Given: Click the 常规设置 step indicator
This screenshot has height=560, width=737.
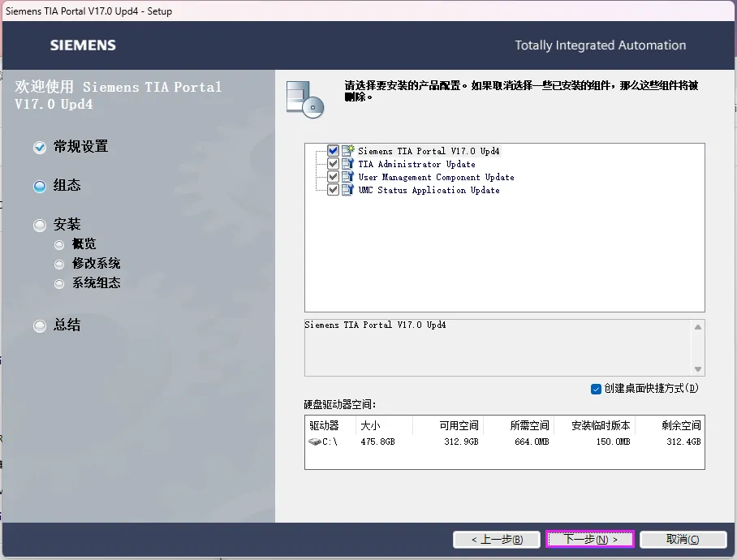Looking at the screenshot, I should (40, 148).
